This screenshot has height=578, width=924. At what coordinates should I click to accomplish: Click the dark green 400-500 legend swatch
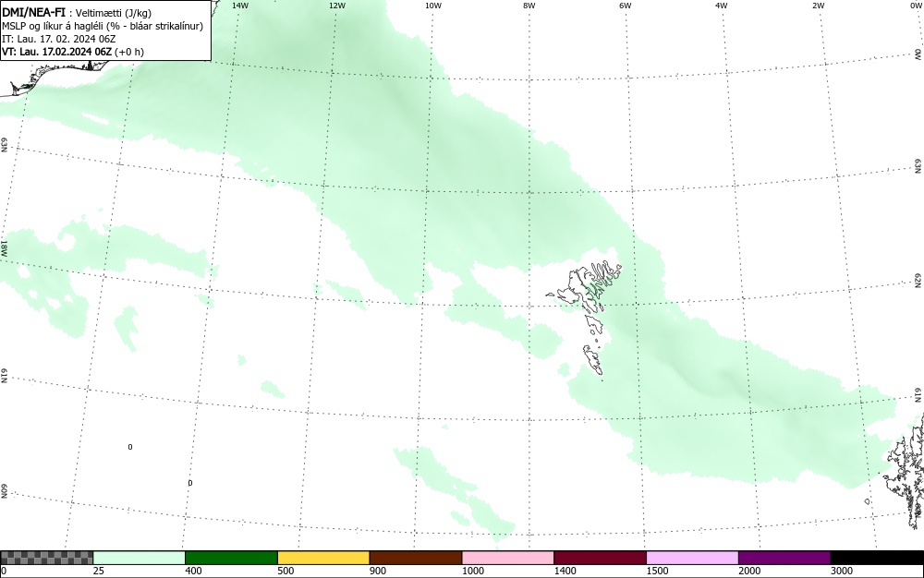231,558
